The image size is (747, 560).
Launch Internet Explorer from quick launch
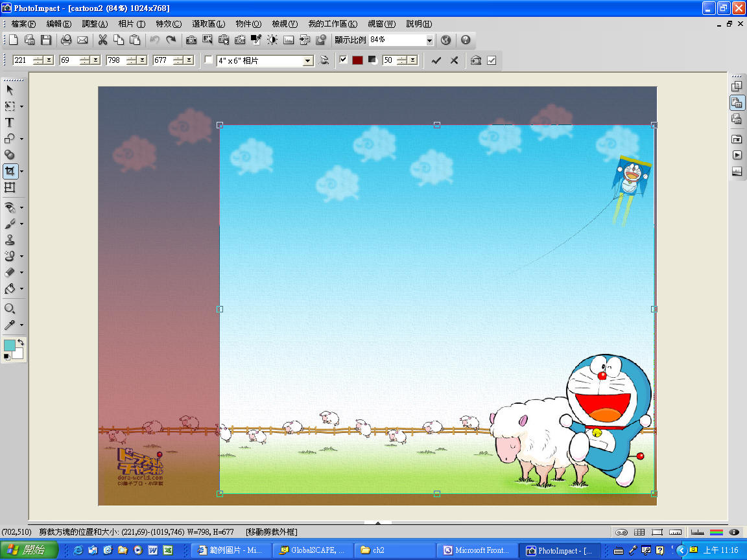(x=78, y=550)
